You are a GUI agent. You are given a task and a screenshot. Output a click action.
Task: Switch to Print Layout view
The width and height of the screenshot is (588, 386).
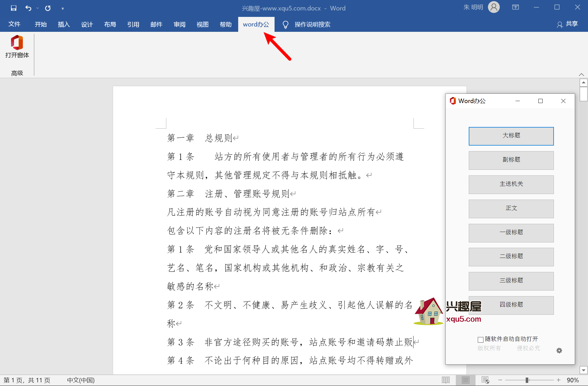(x=465, y=380)
